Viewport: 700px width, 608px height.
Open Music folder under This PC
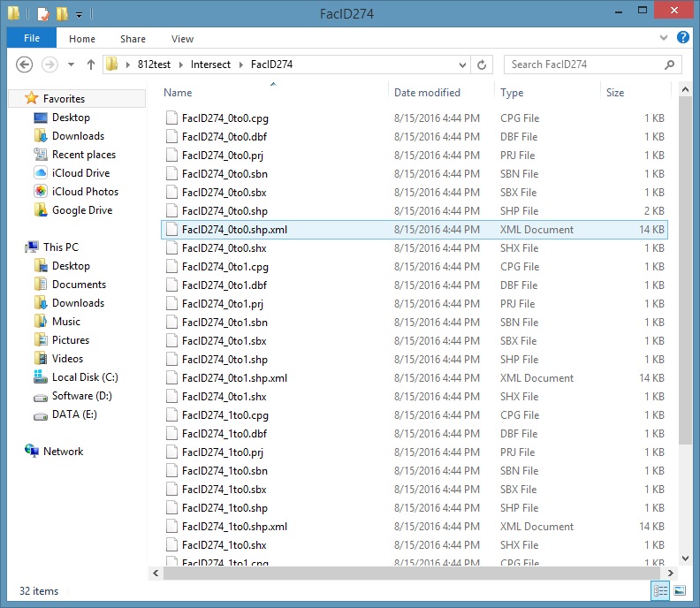(66, 322)
